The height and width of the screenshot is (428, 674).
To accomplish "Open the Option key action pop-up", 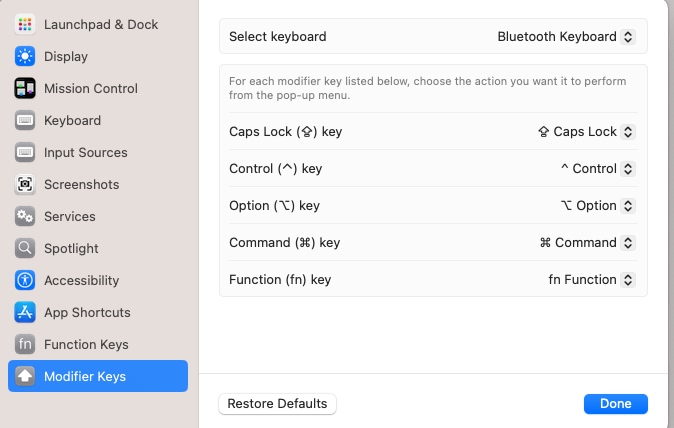I will 597,206.
